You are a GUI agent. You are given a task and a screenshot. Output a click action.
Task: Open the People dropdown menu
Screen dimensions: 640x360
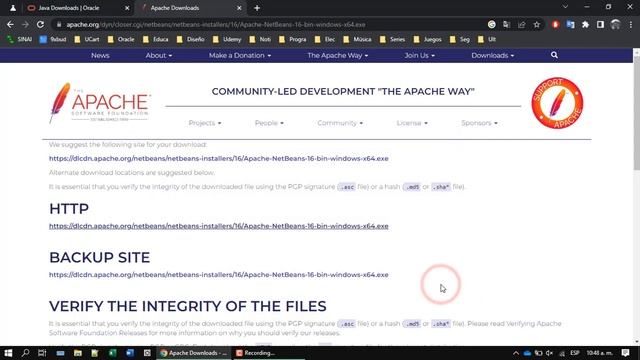tap(269, 123)
